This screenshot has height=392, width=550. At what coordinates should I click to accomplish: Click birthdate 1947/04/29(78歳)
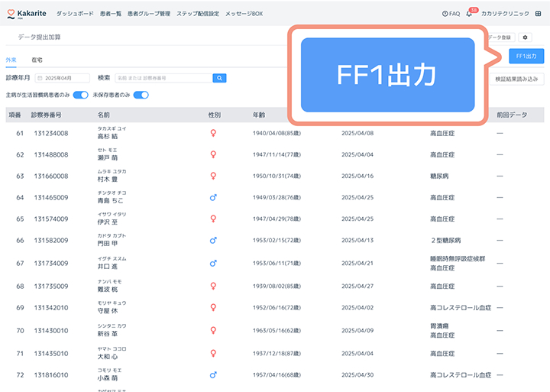coord(277,219)
